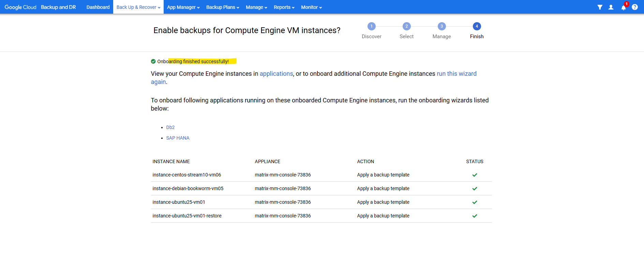Open the Reports menu

click(x=284, y=7)
